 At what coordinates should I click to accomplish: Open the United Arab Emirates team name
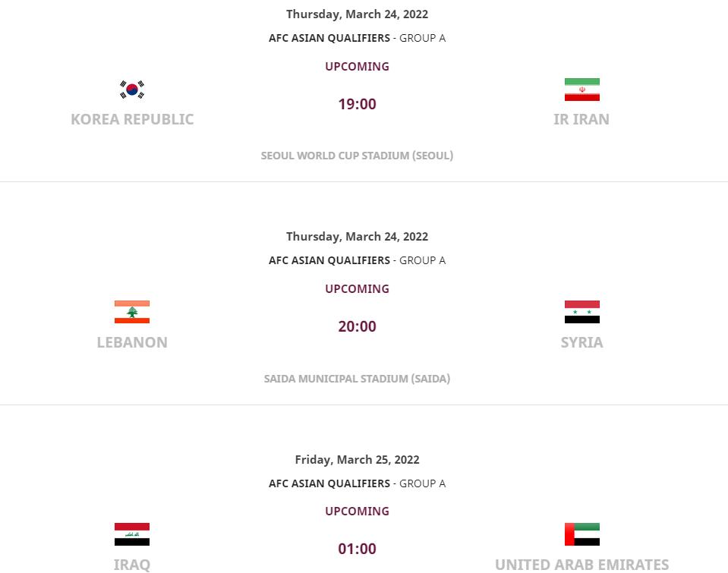click(581, 565)
